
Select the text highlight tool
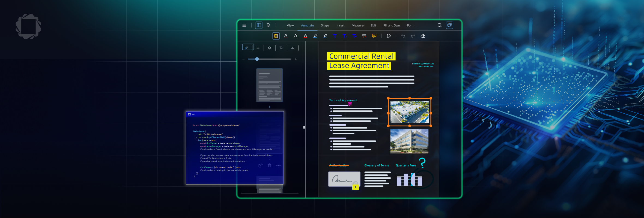[x=276, y=36]
